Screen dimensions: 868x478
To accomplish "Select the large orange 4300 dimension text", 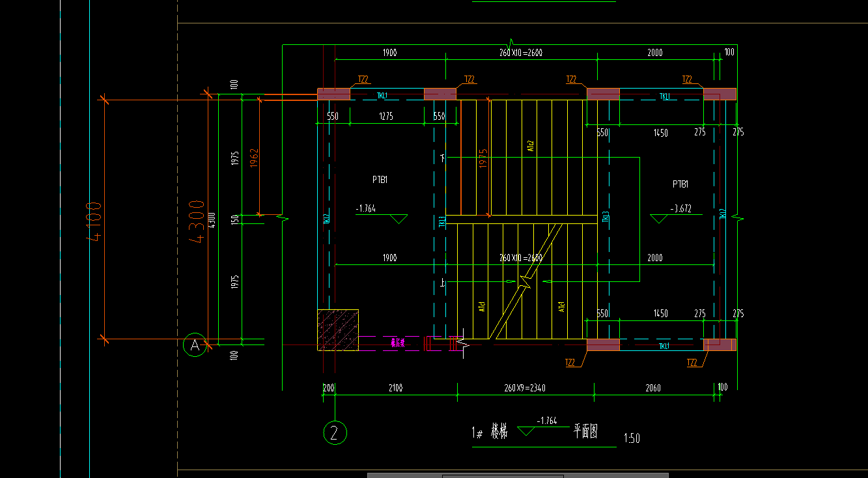I will pyautogui.click(x=197, y=221).
